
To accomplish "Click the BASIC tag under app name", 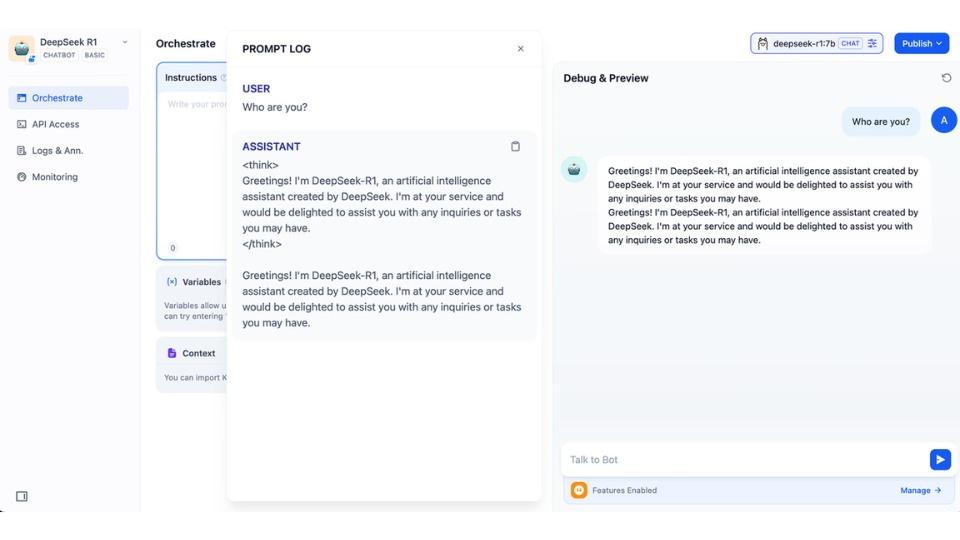I will [x=94, y=55].
